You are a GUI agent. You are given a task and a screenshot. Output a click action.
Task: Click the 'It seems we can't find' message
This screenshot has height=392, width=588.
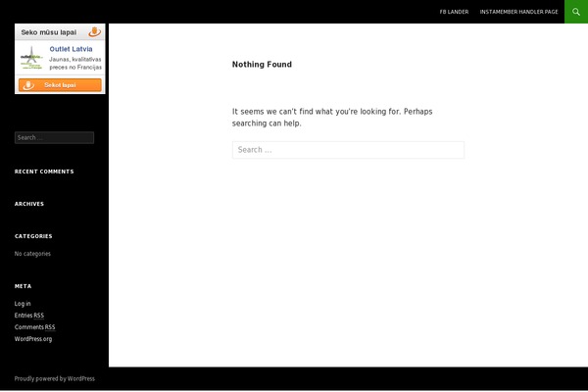(x=332, y=117)
